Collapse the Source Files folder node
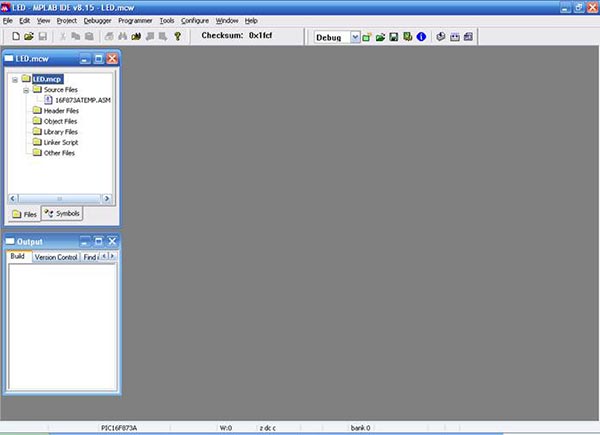Viewport: 600px width, 435px height. (26, 91)
